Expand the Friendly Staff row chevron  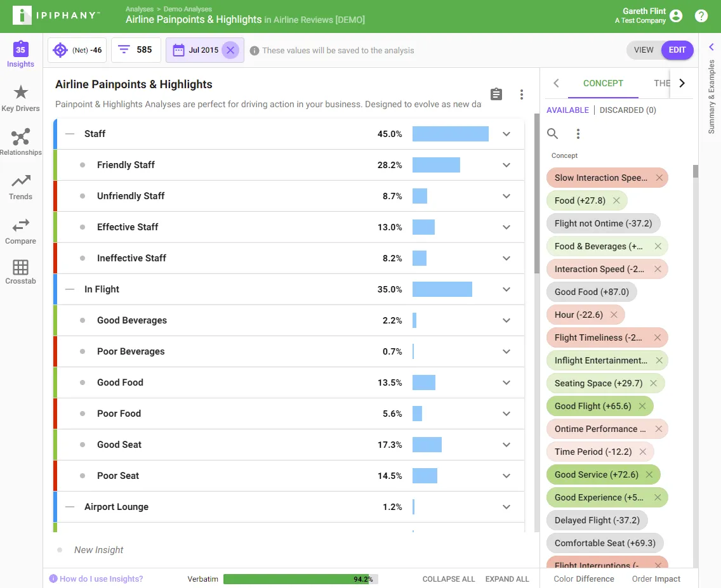pos(506,165)
